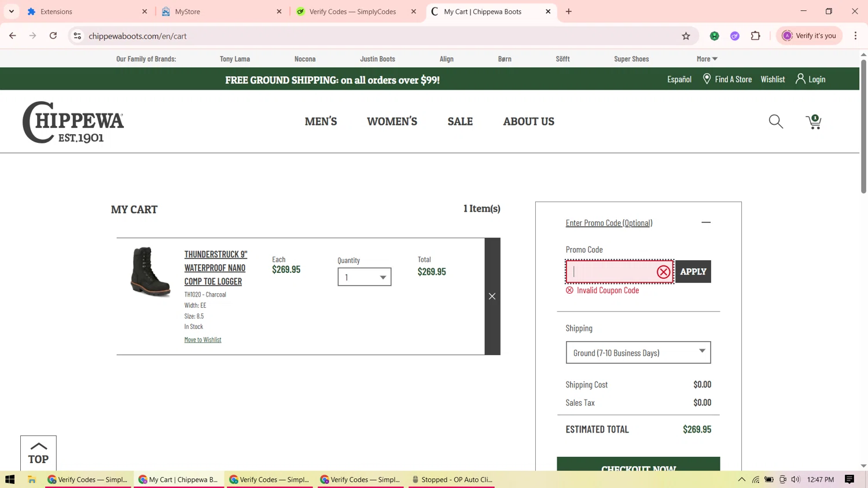Open the Shipping method dropdown
Viewport: 868px width, 488px height.
click(x=638, y=352)
